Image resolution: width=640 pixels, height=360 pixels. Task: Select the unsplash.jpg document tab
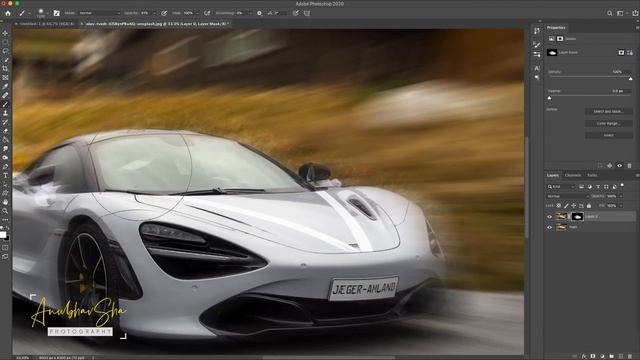(x=156, y=24)
